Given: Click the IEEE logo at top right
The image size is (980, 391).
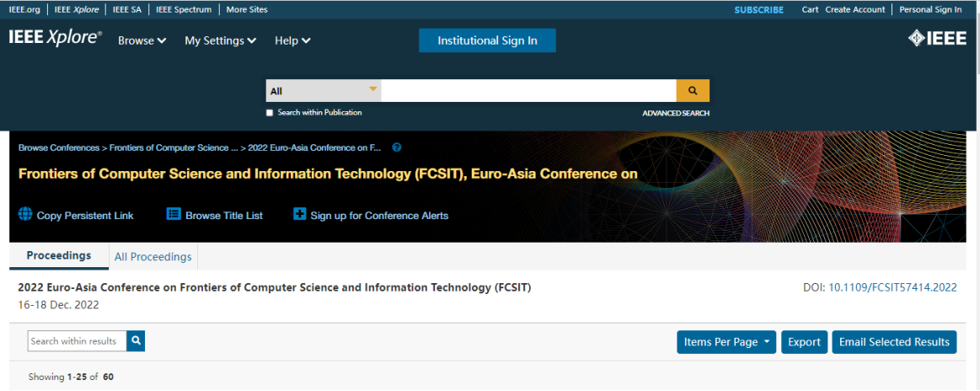Looking at the screenshot, I should pyautogui.click(x=937, y=38).
